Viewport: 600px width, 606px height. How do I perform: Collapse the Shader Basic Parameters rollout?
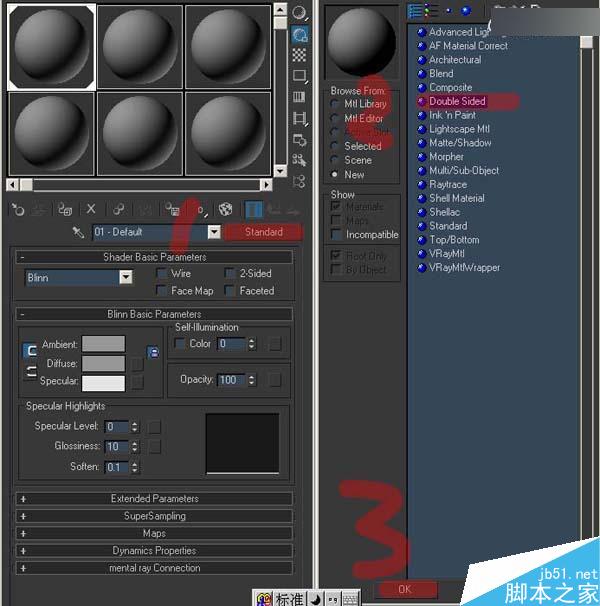click(x=154, y=257)
